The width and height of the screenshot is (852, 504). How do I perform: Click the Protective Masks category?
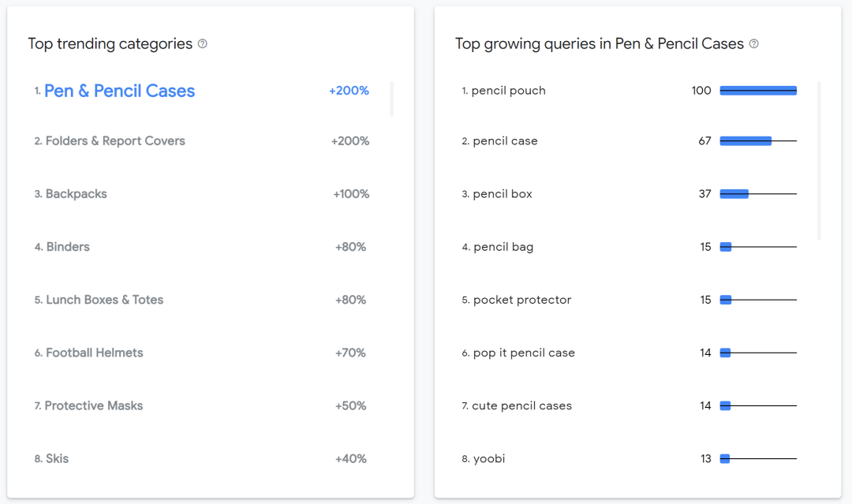(94, 405)
